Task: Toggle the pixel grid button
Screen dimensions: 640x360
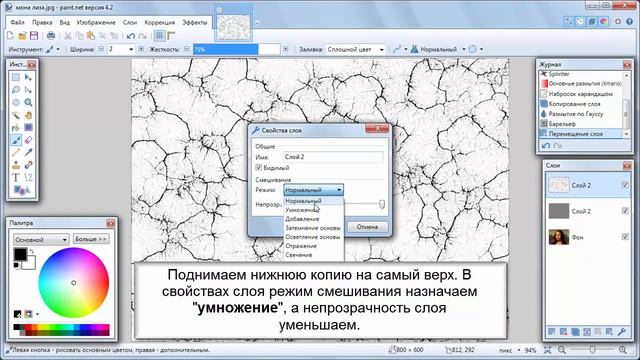Action: [159, 36]
